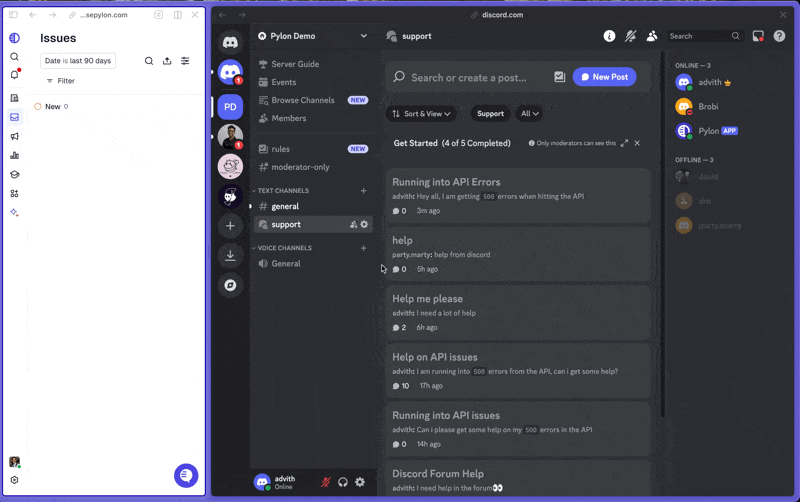Open Pylon Issues inbox sidebar icon
800x502 pixels.
[14, 117]
